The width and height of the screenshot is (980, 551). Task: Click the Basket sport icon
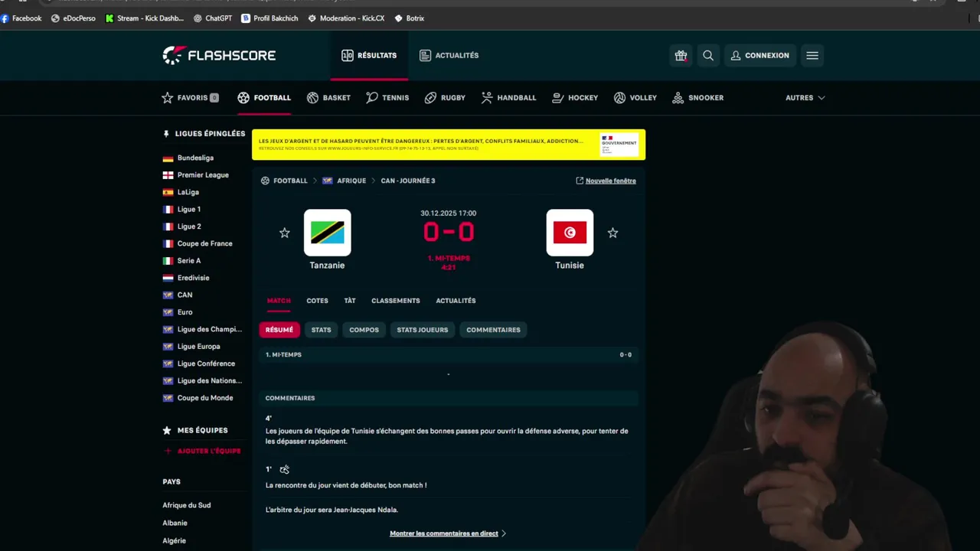312,98
